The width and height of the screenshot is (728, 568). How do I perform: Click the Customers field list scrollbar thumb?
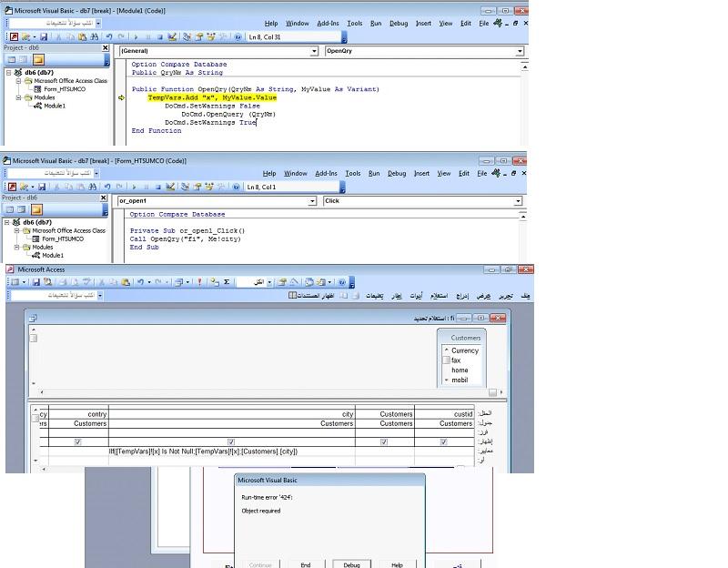pos(446,360)
